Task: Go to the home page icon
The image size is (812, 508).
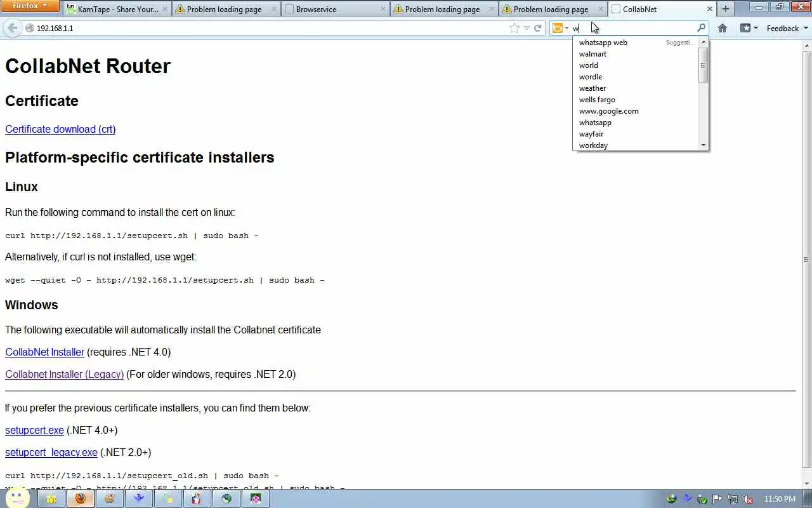Action: (x=722, y=28)
